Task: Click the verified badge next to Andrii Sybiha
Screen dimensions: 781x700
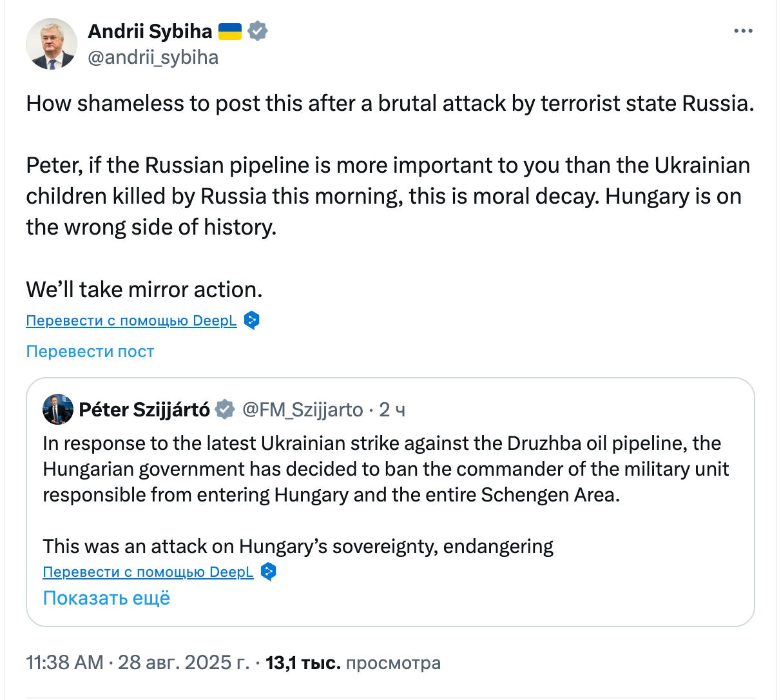Action: click(258, 31)
